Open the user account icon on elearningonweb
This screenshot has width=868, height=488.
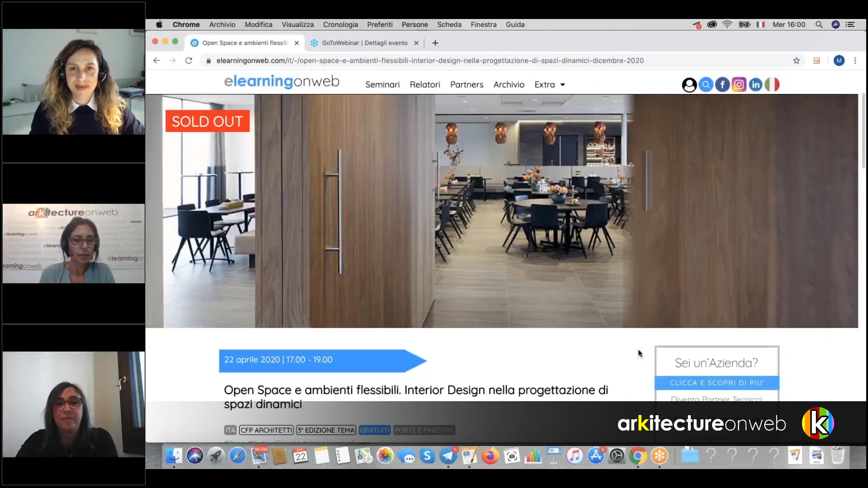point(689,85)
